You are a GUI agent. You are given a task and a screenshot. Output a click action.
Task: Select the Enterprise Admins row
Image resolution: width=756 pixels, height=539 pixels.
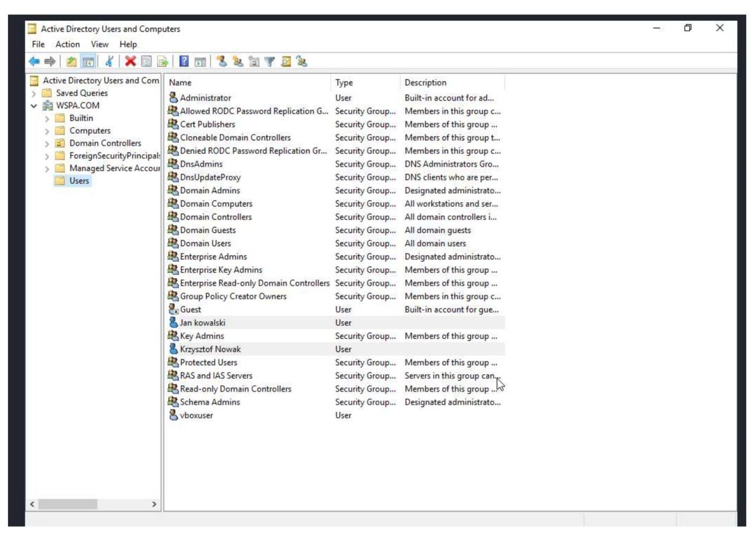tap(336, 256)
